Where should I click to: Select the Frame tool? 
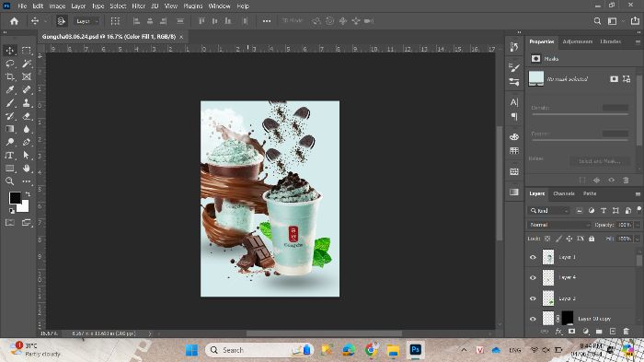click(x=27, y=76)
